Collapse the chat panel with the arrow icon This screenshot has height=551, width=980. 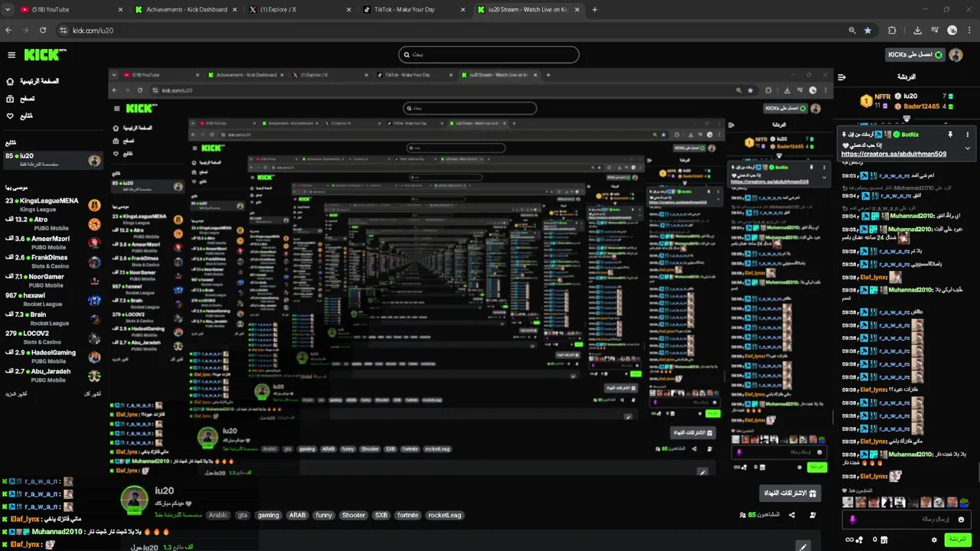click(x=841, y=77)
